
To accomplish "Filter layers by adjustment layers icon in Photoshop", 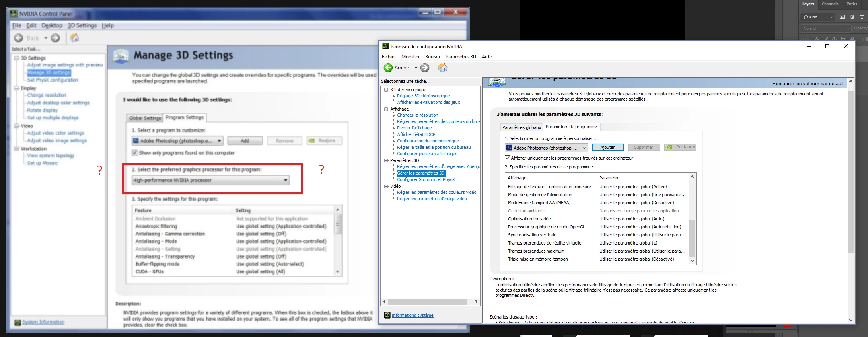I will [852, 17].
